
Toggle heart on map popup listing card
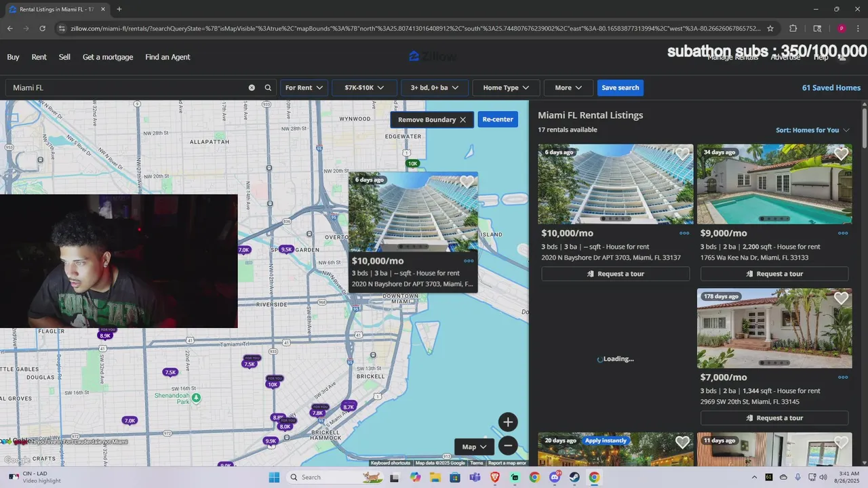467,182
